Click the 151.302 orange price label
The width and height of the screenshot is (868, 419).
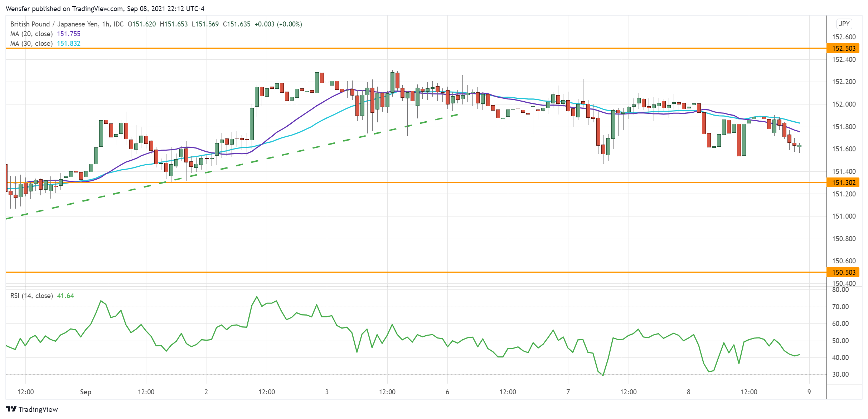pos(843,182)
